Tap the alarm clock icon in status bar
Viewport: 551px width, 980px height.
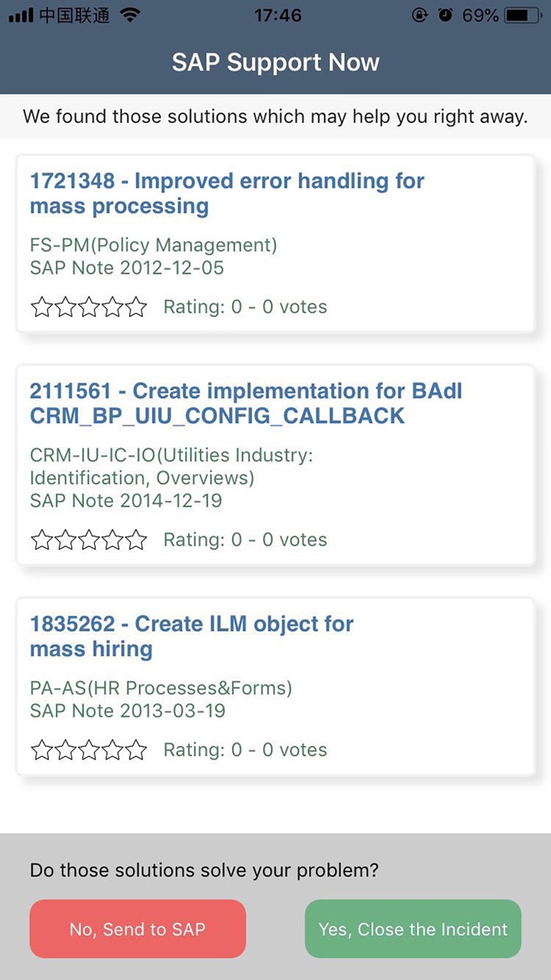pyautogui.click(x=446, y=13)
